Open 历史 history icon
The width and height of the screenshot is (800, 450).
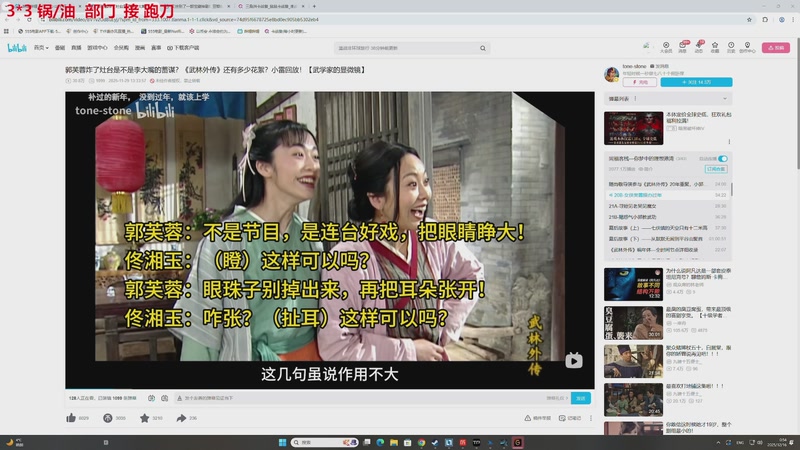click(x=731, y=47)
